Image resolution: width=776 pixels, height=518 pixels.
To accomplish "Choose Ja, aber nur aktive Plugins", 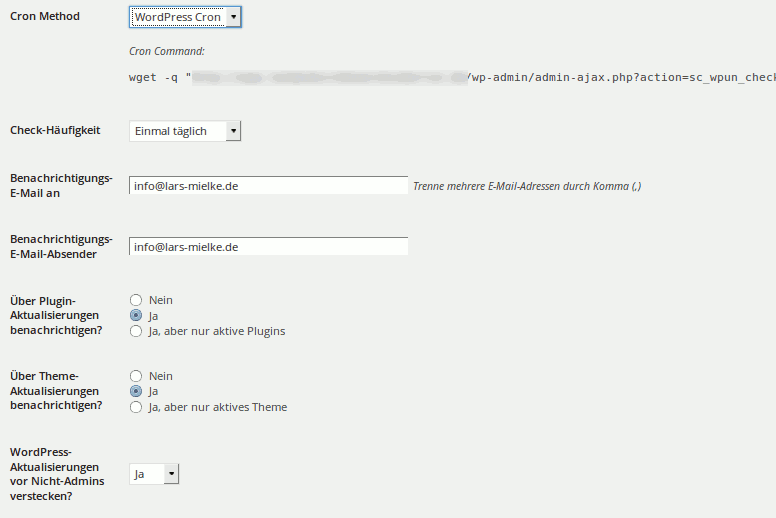I will tap(136, 331).
